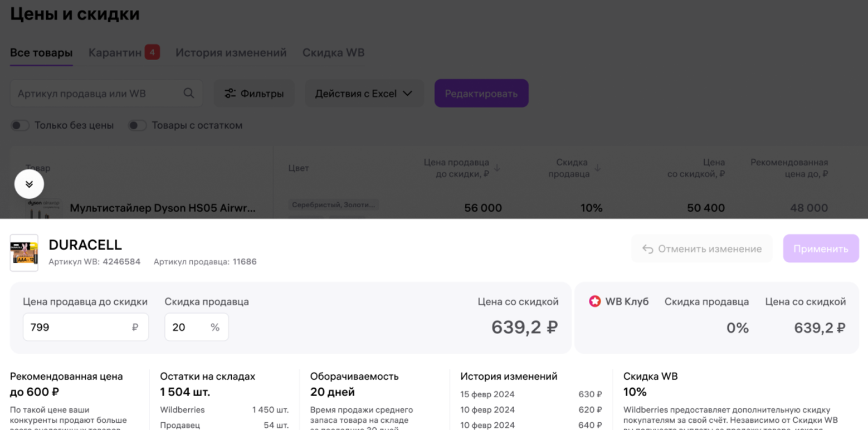
Task: Click sort arrow on Скидка продавца column
Action: tap(597, 168)
